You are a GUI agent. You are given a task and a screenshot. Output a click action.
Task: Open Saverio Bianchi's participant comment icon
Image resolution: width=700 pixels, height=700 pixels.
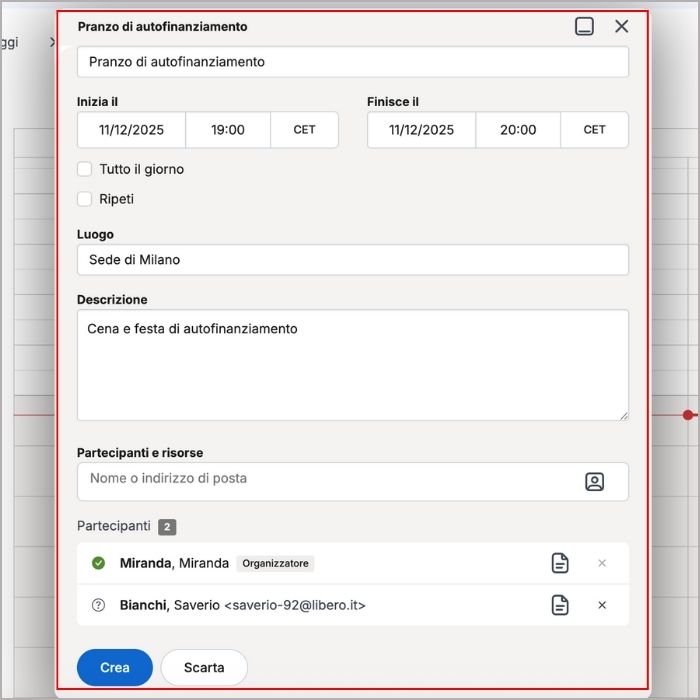click(x=560, y=605)
